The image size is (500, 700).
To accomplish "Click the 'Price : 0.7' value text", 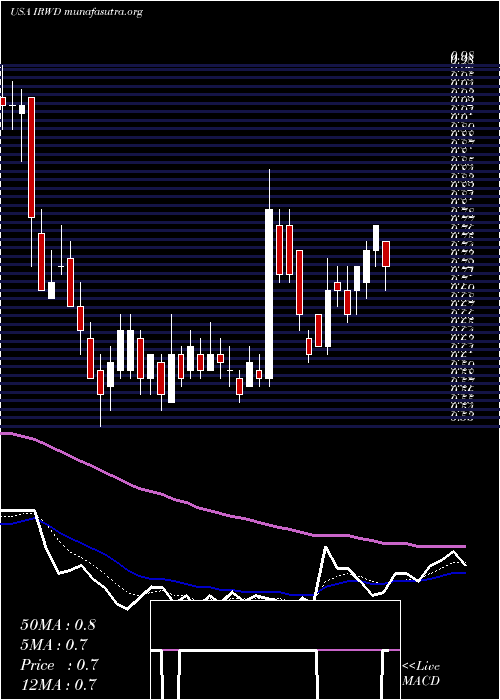I will 59,665.
